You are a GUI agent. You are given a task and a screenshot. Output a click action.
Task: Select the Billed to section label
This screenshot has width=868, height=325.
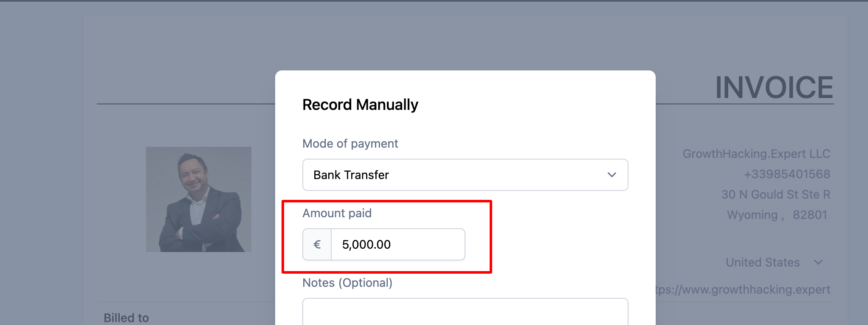[126, 317]
